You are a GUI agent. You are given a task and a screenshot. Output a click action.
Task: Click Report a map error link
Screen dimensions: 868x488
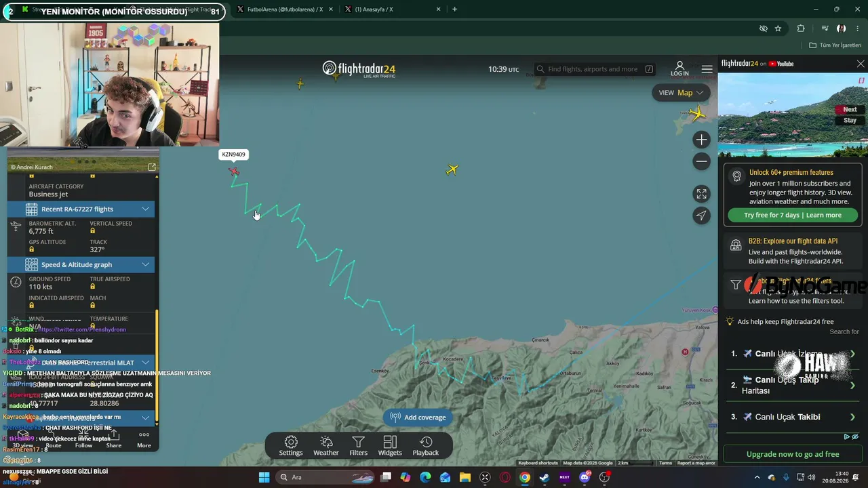(696, 463)
